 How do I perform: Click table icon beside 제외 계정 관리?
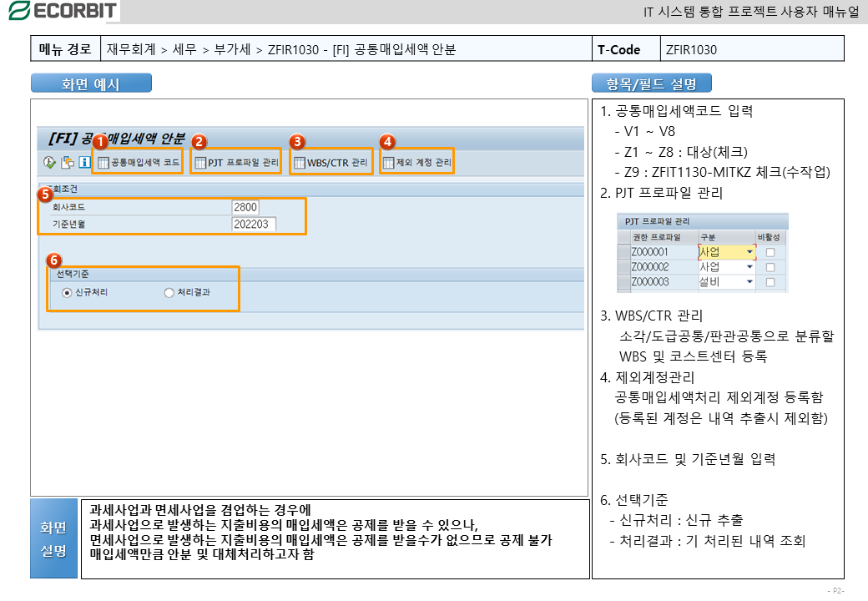pyautogui.click(x=388, y=162)
